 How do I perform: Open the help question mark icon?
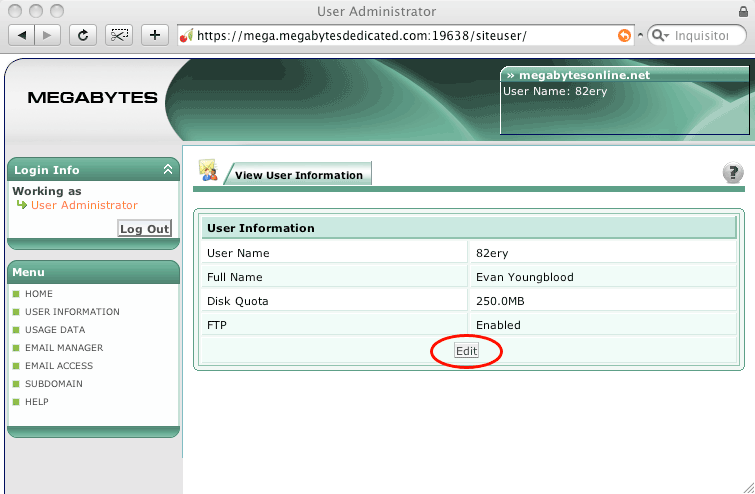coord(733,173)
